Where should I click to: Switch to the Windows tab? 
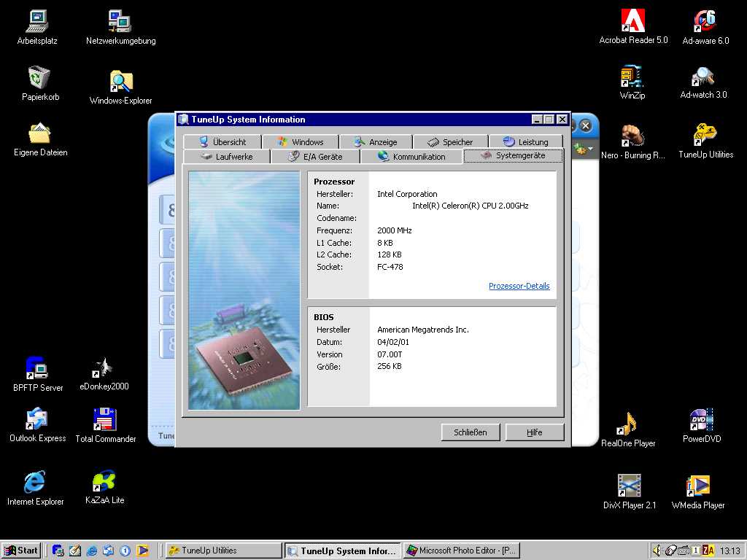point(301,142)
